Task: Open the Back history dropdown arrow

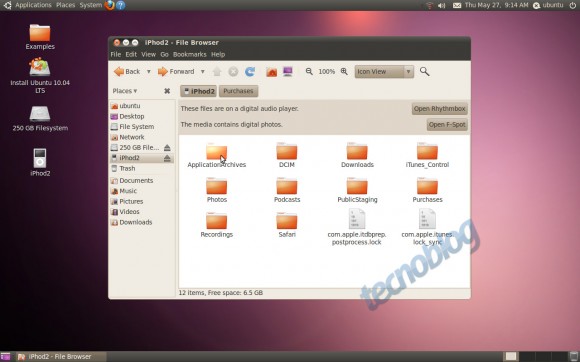Action: (149, 71)
